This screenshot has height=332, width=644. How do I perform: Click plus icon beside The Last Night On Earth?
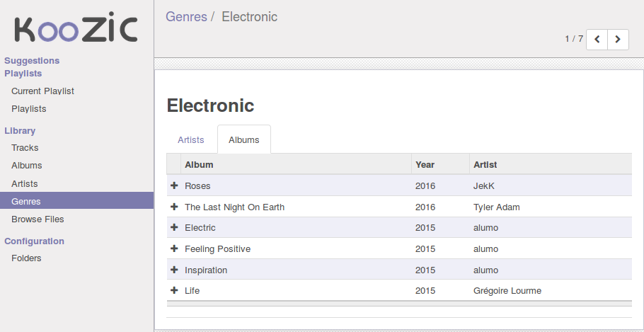pos(174,207)
